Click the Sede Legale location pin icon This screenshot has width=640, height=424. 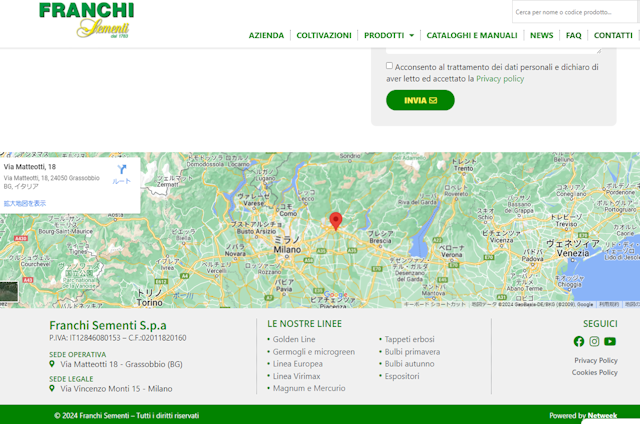point(52,388)
